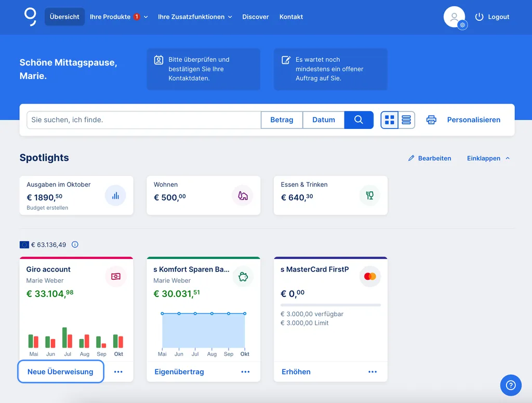The width and height of the screenshot is (532, 403).
Task: Open the Discover menu item
Action: tap(256, 17)
